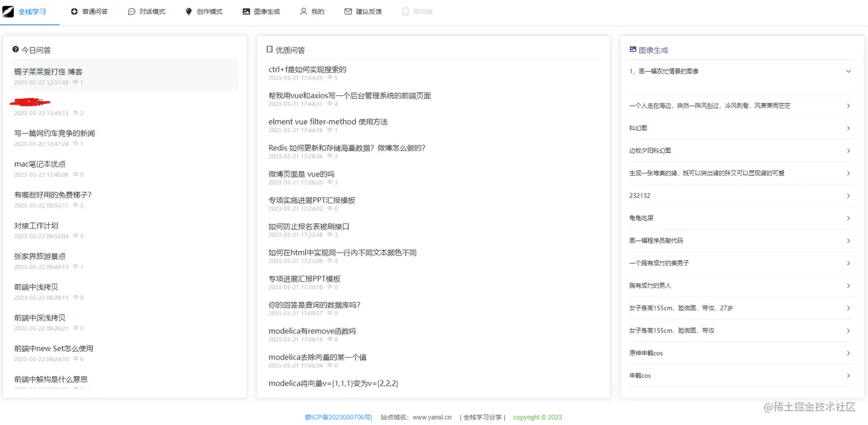Click the eye icon under mac笔记本优点
The height and width of the screenshot is (425, 868).
[76, 174]
